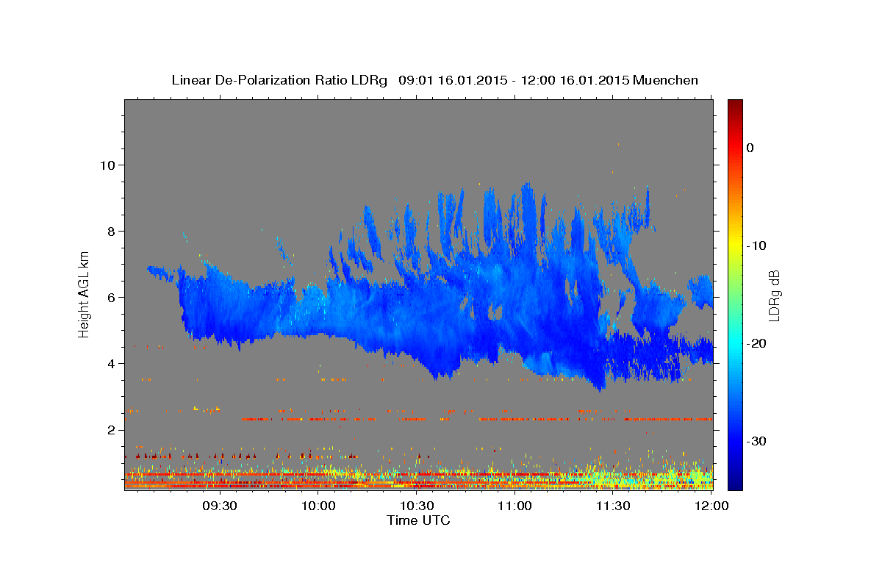The height and width of the screenshot is (588, 882).
Task: Click the 09:30 time tick label
Action: (x=219, y=506)
